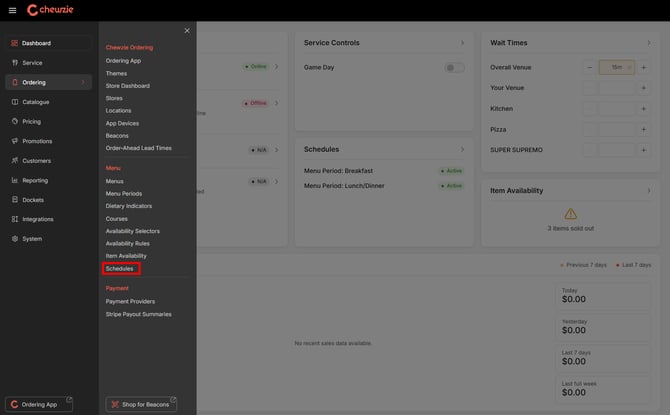The height and width of the screenshot is (415, 670).
Task: Select Pricing in the sidebar
Action: [x=32, y=121]
